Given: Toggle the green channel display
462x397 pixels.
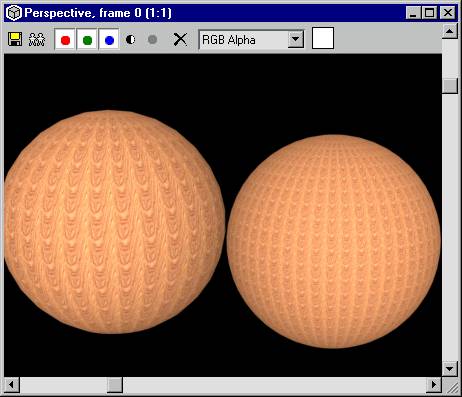Looking at the screenshot, I should [87, 40].
